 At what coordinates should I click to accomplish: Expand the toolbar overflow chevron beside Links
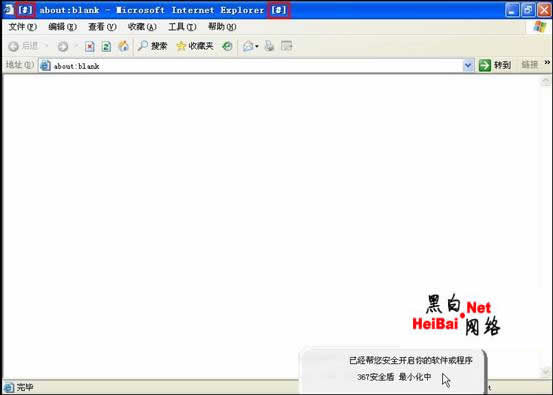(x=547, y=62)
